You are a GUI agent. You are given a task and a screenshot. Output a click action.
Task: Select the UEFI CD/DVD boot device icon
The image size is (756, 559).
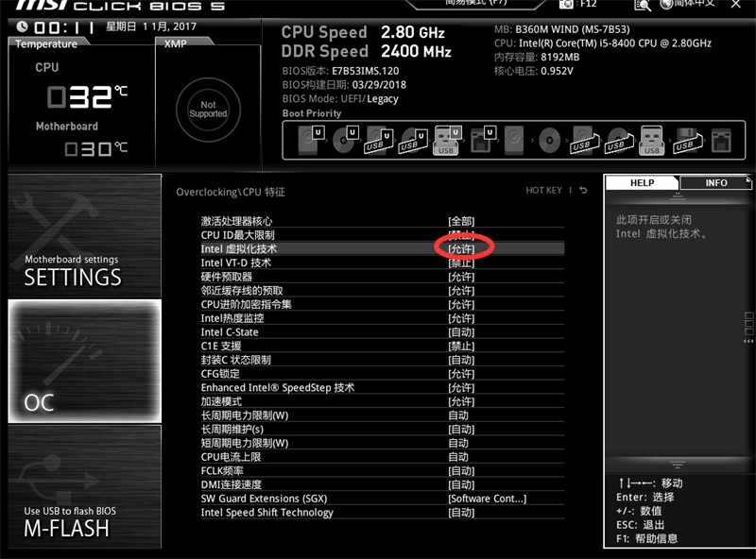[x=346, y=140]
